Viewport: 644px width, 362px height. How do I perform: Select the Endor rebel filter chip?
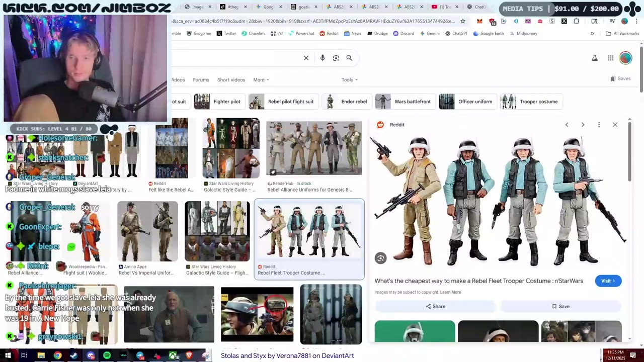pyautogui.click(x=347, y=102)
